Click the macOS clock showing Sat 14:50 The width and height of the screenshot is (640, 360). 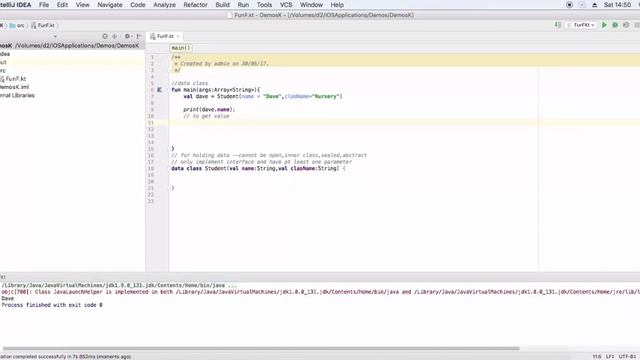(x=617, y=5)
